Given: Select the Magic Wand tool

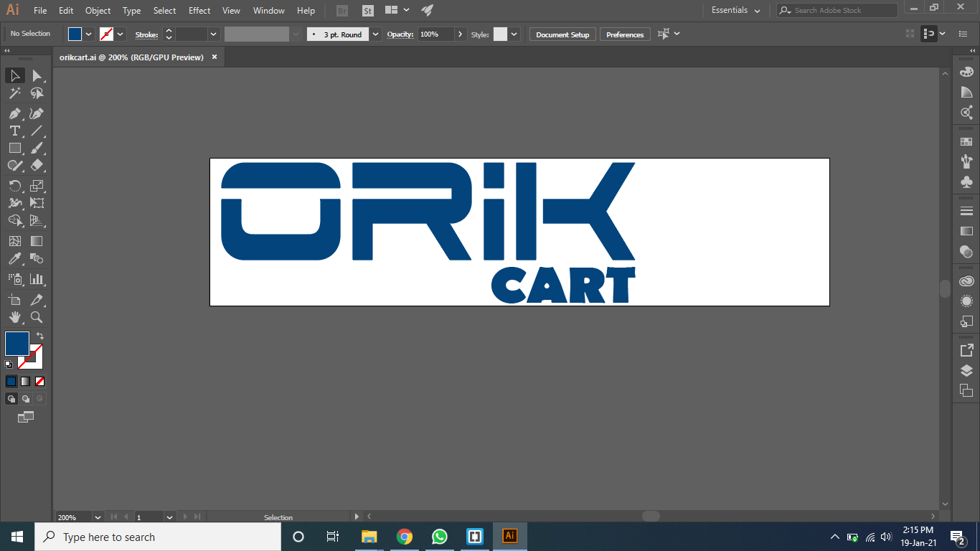Looking at the screenshot, I should click(x=14, y=93).
